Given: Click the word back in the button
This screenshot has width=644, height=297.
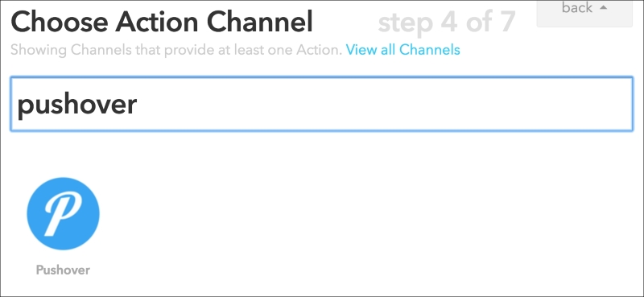Looking at the screenshot, I should [x=577, y=7].
